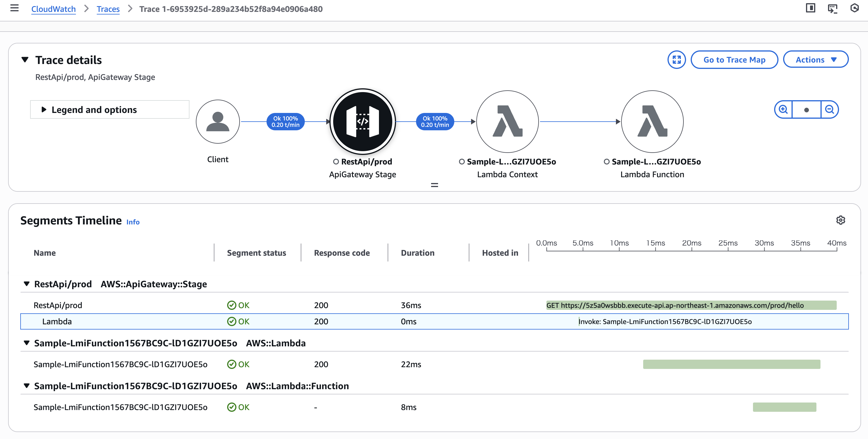Collapse the Trace details section
The height and width of the screenshot is (439, 868).
pos(25,60)
